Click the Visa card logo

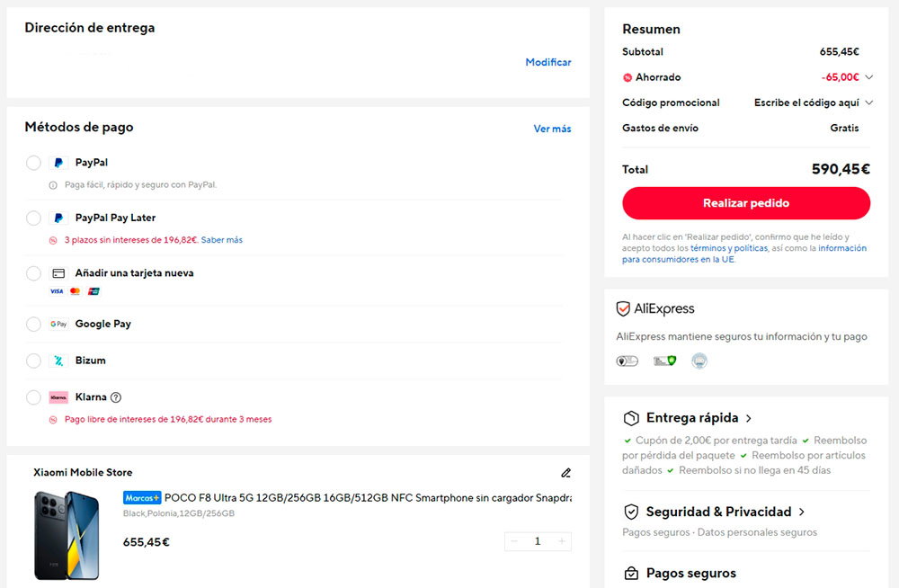click(56, 291)
